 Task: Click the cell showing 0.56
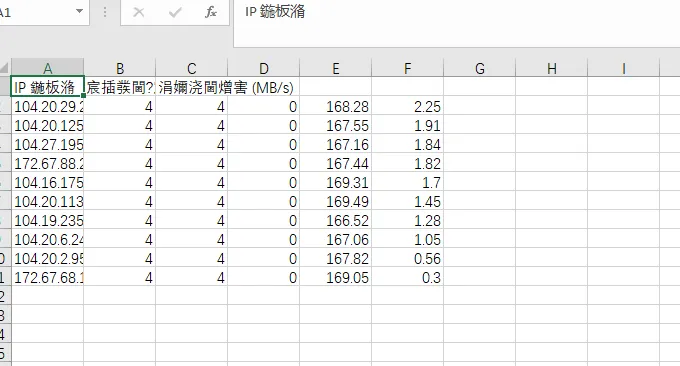408,259
